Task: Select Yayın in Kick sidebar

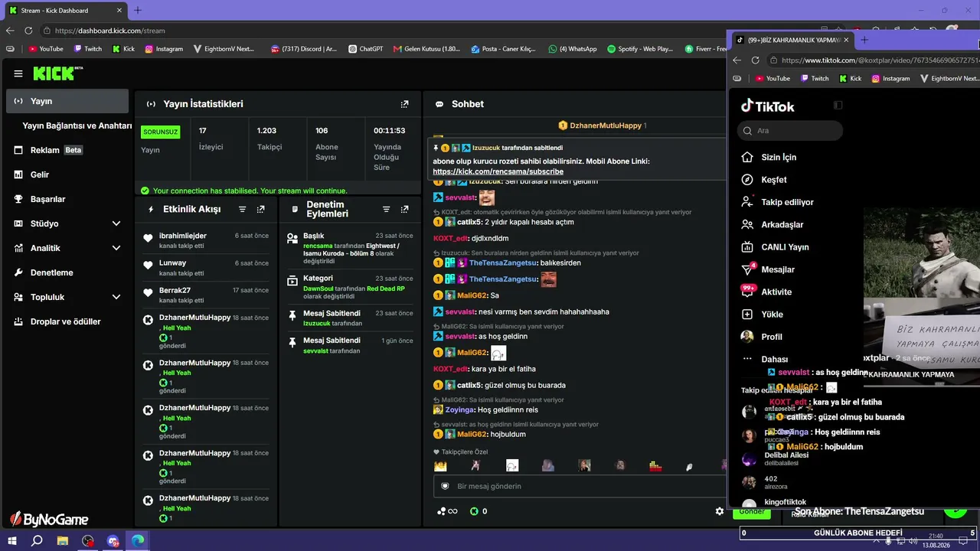Action: tap(67, 101)
